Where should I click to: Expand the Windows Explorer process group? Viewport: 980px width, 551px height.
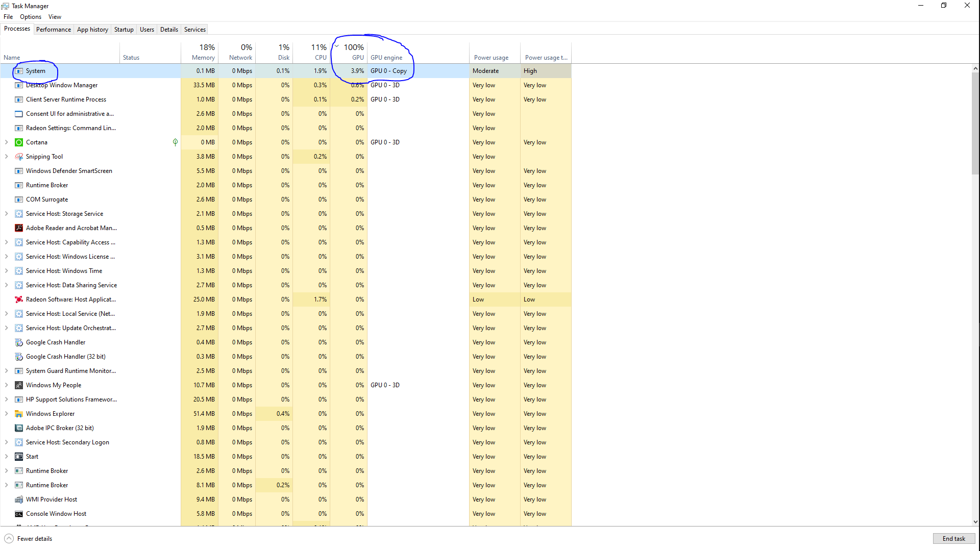tap(6, 414)
